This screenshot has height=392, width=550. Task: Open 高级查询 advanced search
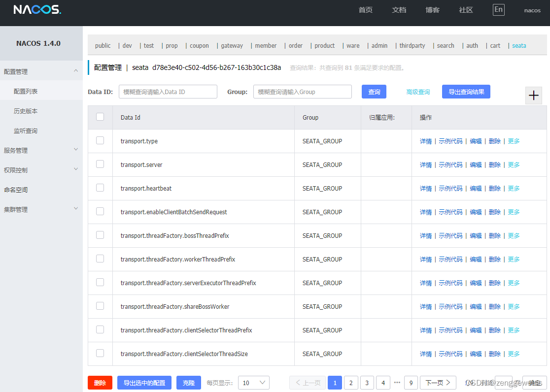(418, 92)
